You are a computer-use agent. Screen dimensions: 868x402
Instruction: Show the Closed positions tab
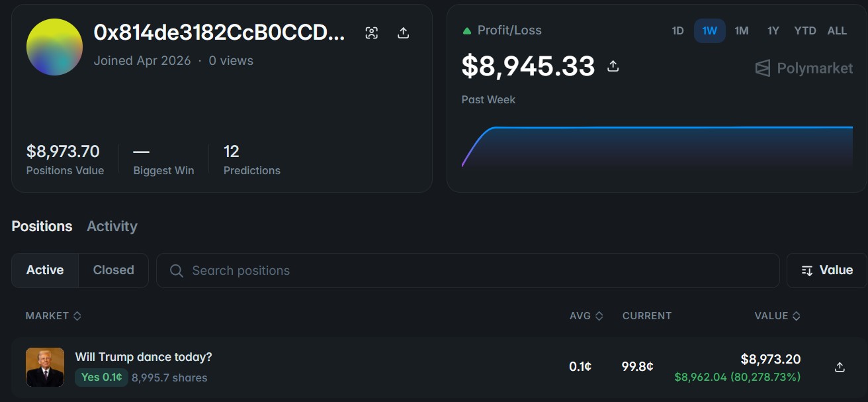[x=113, y=270]
